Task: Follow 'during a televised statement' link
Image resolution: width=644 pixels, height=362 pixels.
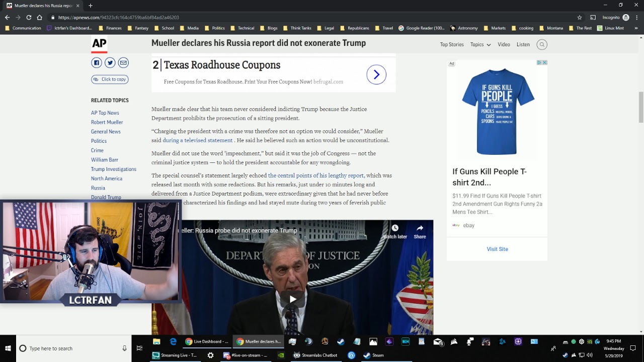Action: tap(198, 140)
